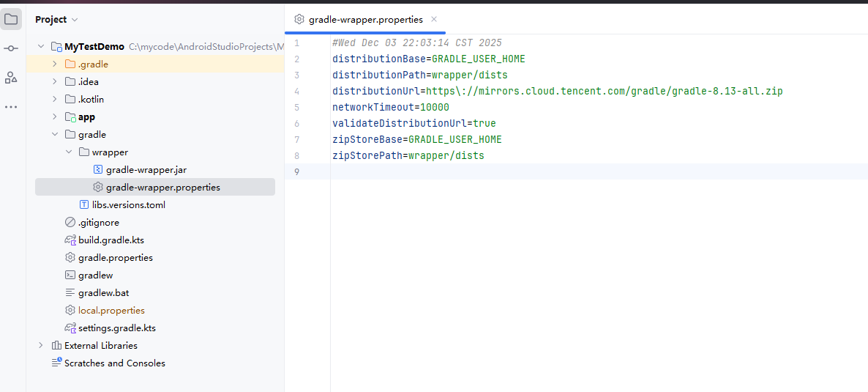Select External Libraries label
The image size is (868, 392).
(101, 345)
